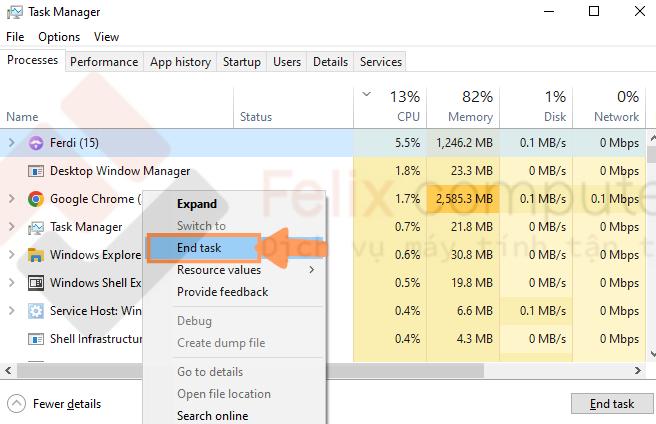The height and width of the screenshot is (424, 656).
Task: Click the Task Manager process icon
Action: (x=35, y=227)
